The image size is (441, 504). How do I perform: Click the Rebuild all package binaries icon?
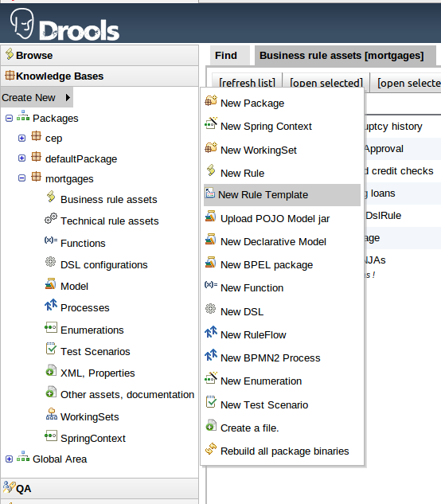[x=211, y=449]
